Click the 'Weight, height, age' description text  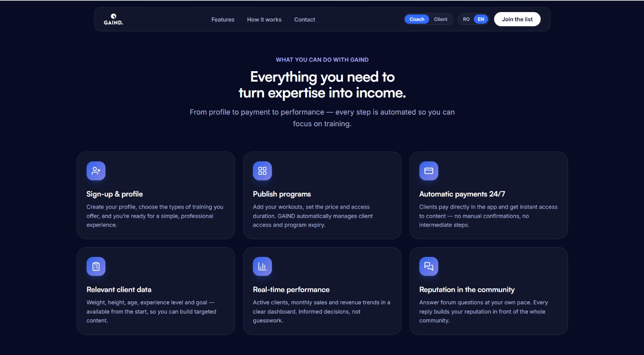(151, 312)
